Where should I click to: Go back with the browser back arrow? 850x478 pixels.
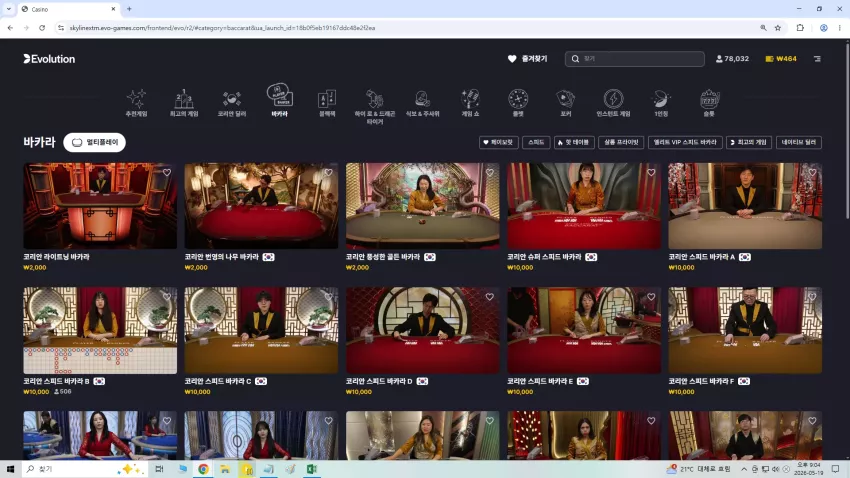point(10,28)
